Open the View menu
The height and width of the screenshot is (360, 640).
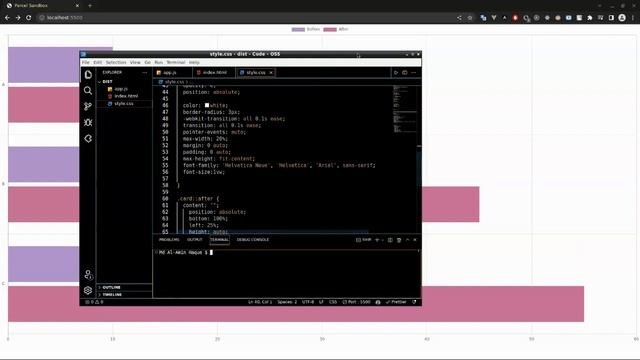coord(135,62)
